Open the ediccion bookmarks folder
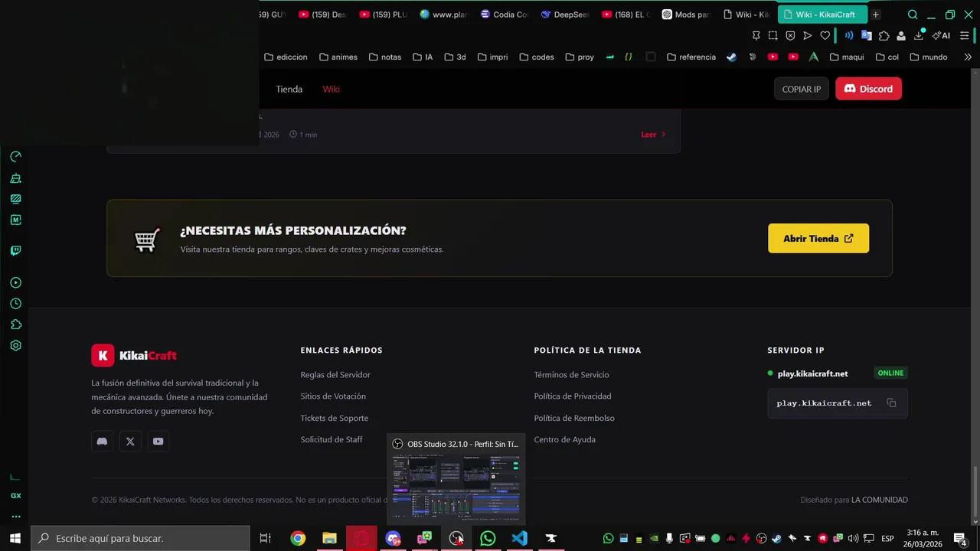The height and width of the screenshot is (551, 980). [286, 57]
